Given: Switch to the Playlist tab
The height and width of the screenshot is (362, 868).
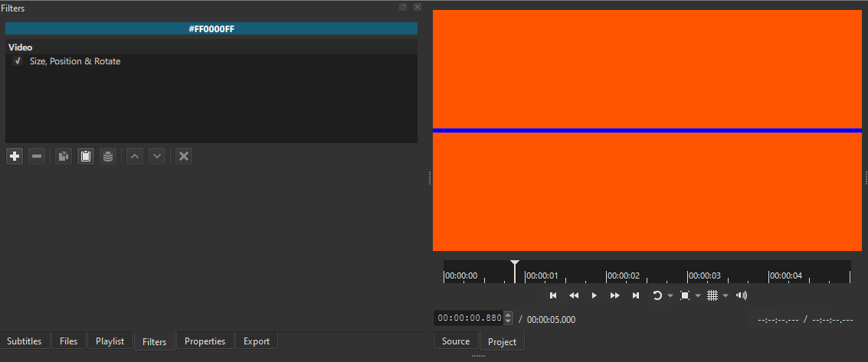Looking at the screenshot, I should (x=110, y=341).
